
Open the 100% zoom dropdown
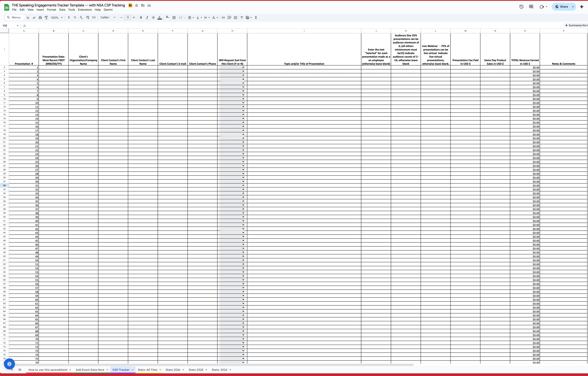tap(57, 17)
